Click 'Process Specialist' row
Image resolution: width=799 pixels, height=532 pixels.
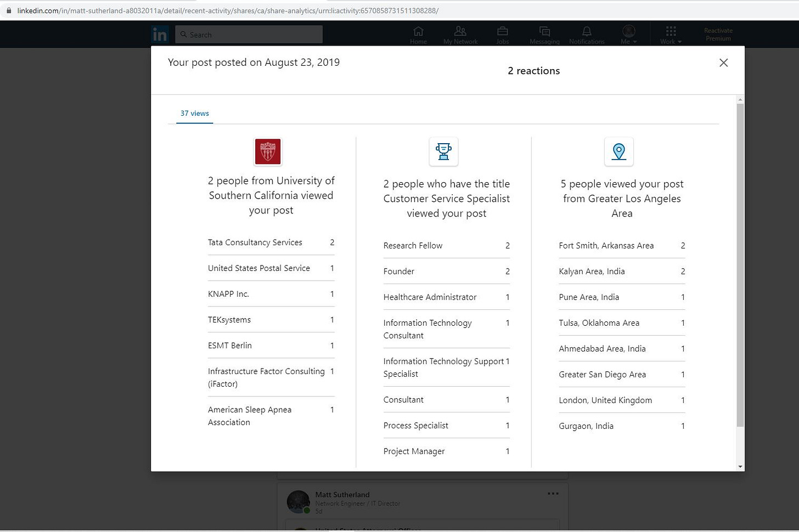(x=447, y=426)
